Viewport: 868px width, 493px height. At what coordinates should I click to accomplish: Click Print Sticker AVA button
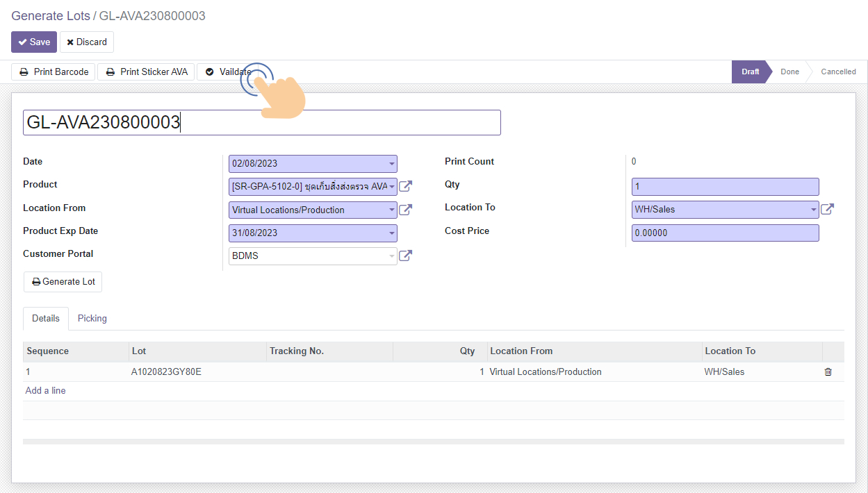146,72
